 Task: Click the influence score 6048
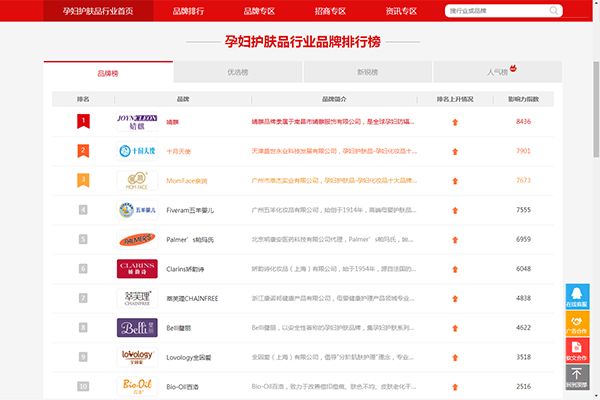click(523, 269)
